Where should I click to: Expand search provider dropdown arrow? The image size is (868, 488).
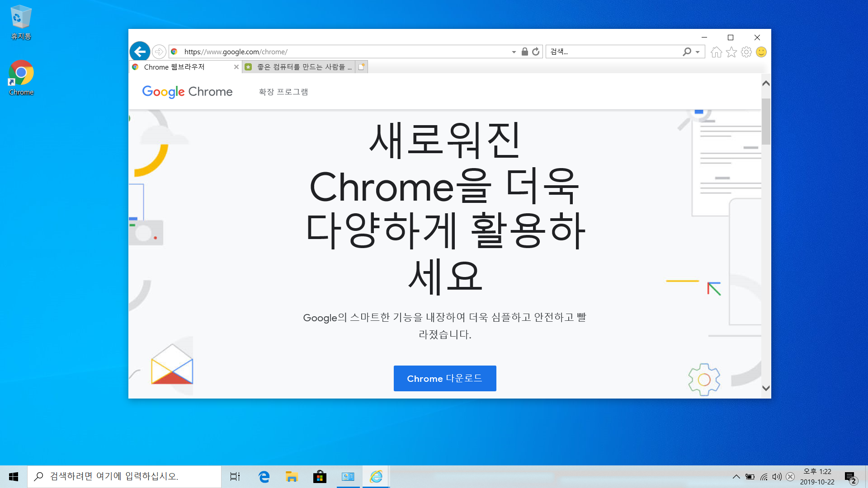click(698, 52)
